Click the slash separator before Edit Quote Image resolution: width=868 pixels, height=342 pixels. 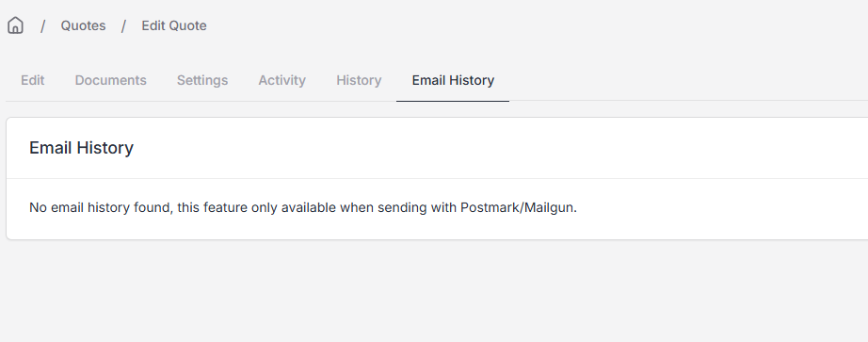click(x=124, y=26)
